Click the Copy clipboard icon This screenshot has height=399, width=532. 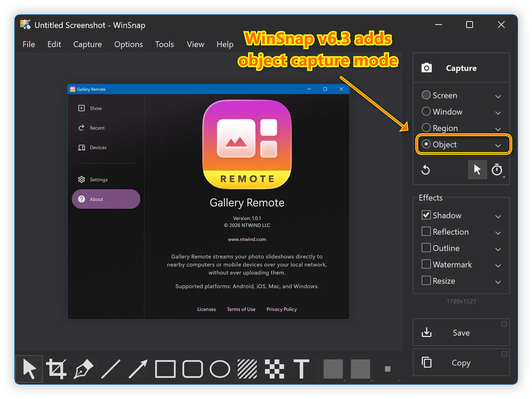tap(427, 362)
